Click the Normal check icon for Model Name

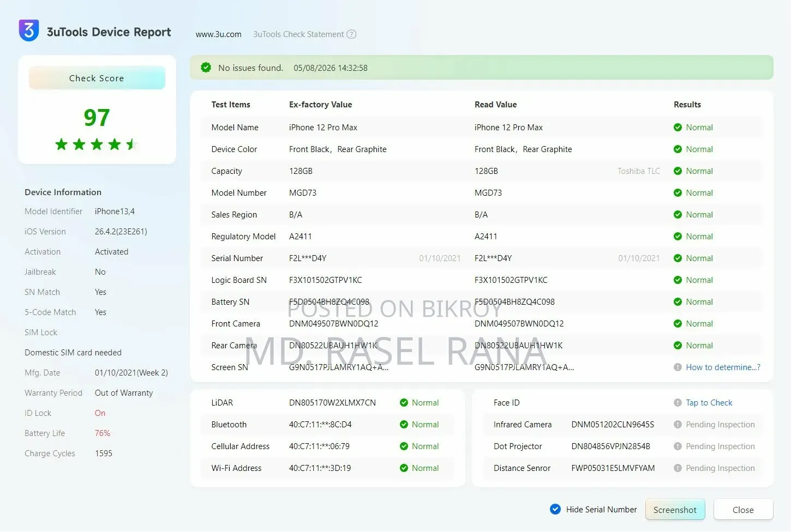678,128
